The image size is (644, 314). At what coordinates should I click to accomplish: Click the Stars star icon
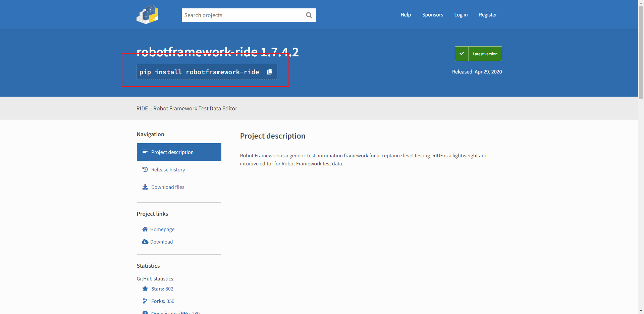coord(145,289)
